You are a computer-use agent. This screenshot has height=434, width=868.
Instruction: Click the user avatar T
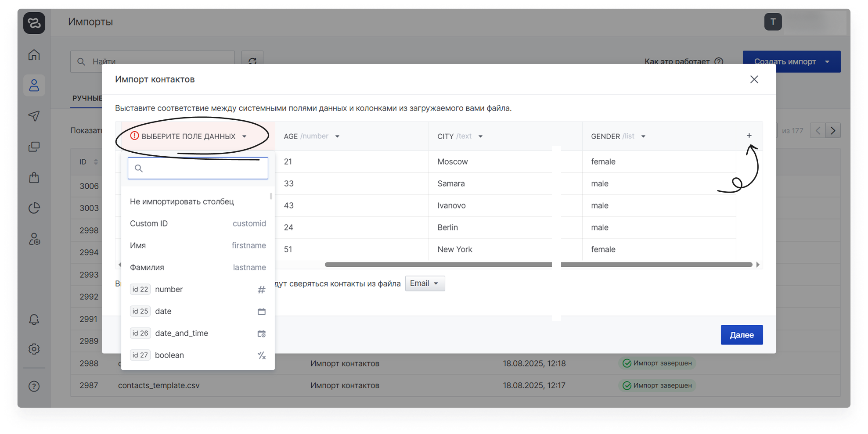coord(773,22)
